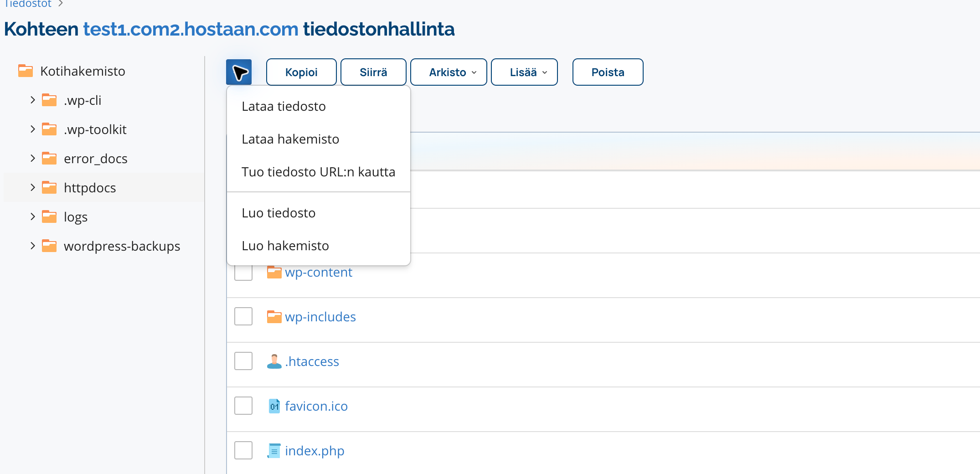Click the .wp-toolkit folder icon in tree
Viewport: 980px width, 474px height.
pos(49,129)
